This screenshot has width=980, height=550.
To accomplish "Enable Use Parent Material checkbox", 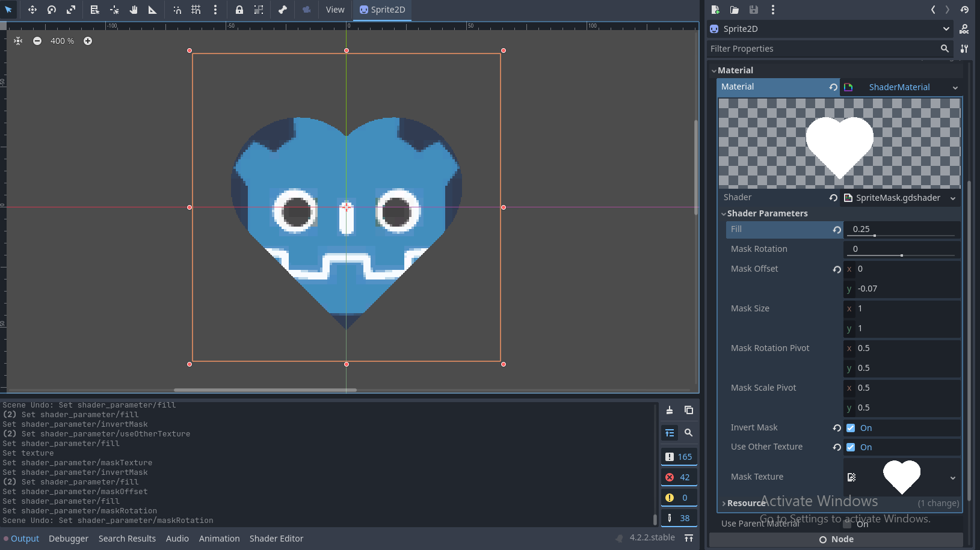I will coord(847,524).
